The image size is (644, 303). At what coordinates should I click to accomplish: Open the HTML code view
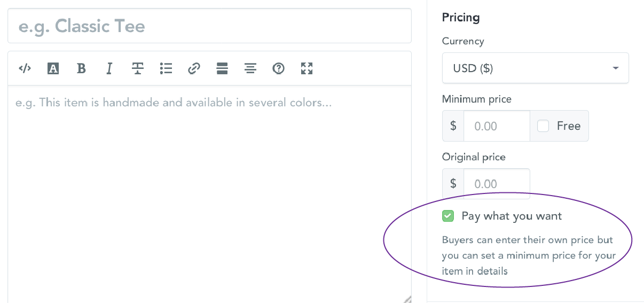click(x=25, y=68)
